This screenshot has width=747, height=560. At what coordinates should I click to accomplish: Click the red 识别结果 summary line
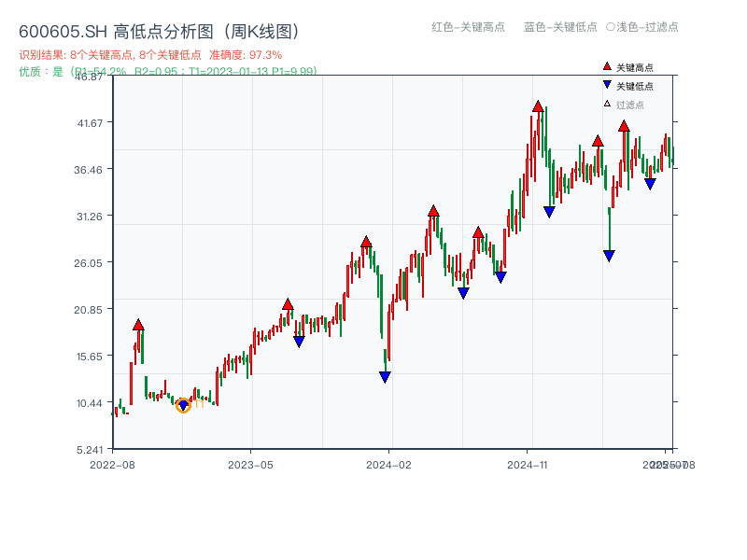[x=150, y=55]
